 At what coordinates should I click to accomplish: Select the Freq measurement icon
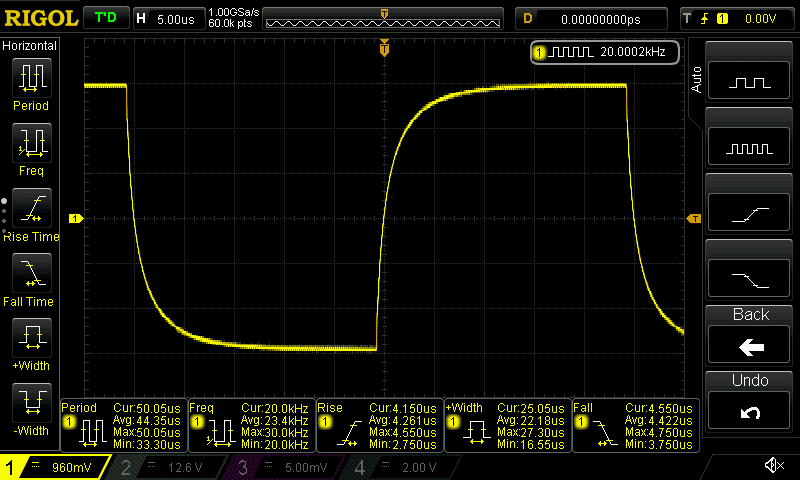tap(32, 142)
